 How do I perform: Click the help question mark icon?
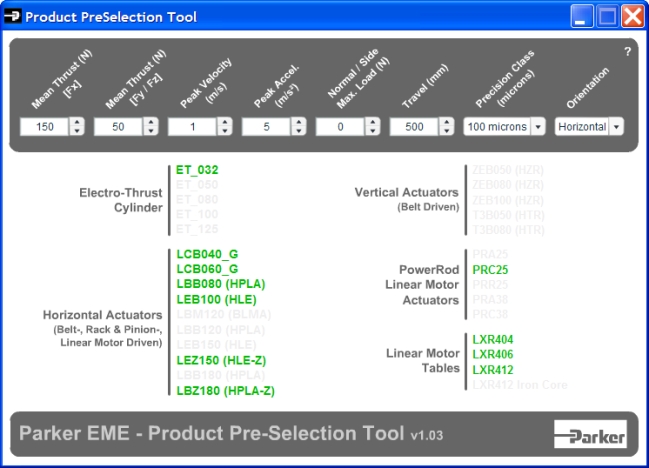pyautogui.click(x=627, y=51)
